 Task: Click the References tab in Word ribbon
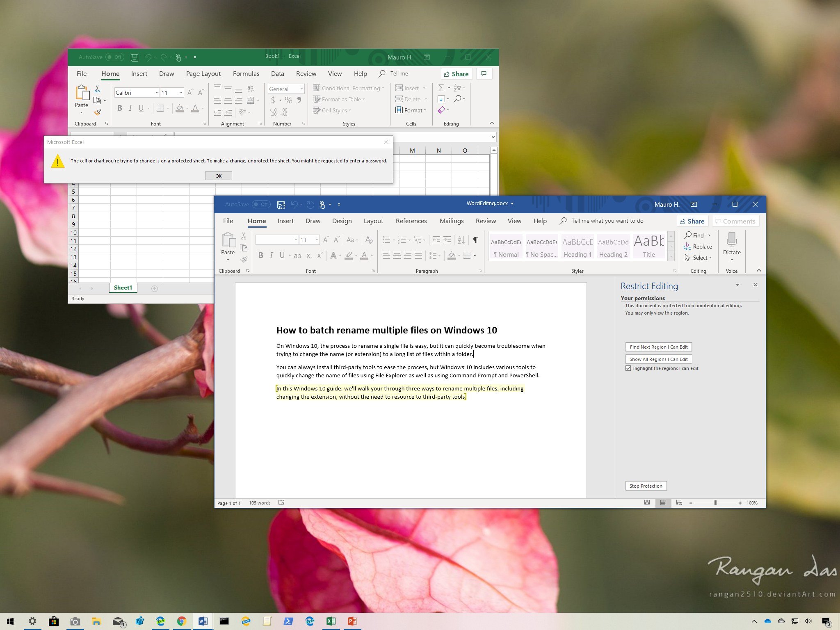click(x=411, y=220)
